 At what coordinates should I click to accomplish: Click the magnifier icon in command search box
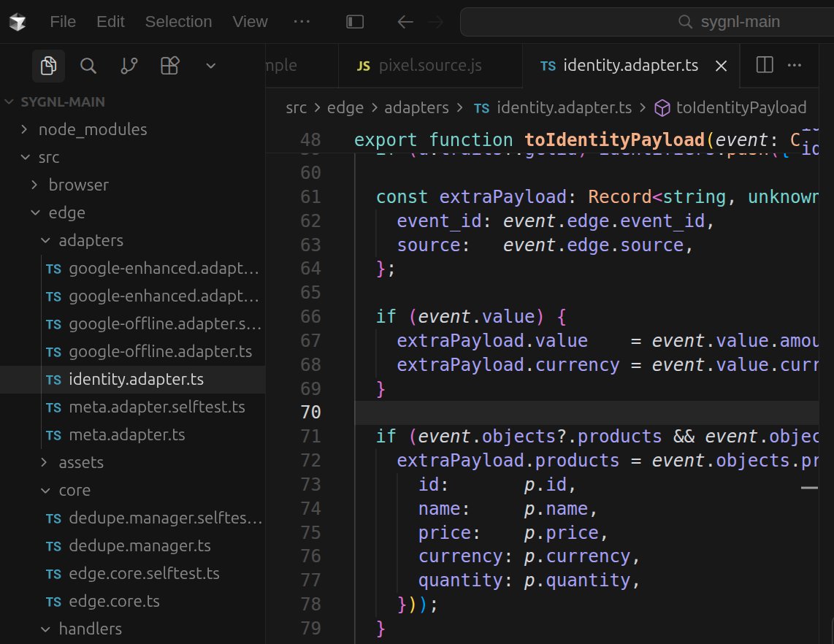click(685, 22)
